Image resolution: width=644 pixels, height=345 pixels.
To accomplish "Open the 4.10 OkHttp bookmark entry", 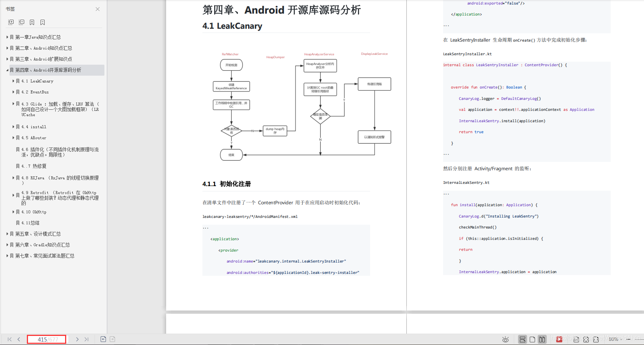I will (x=34, y=212).
